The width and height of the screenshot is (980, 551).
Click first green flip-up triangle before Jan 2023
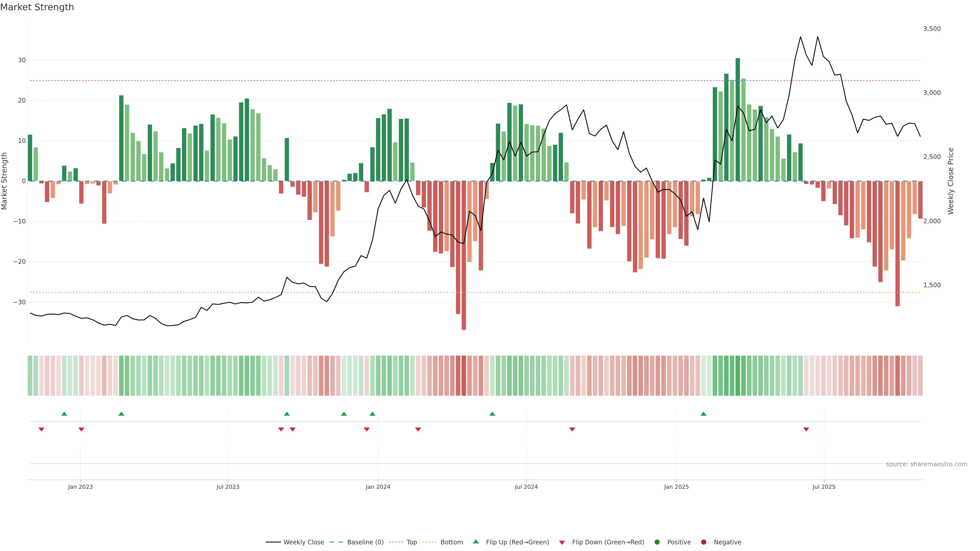64,414
